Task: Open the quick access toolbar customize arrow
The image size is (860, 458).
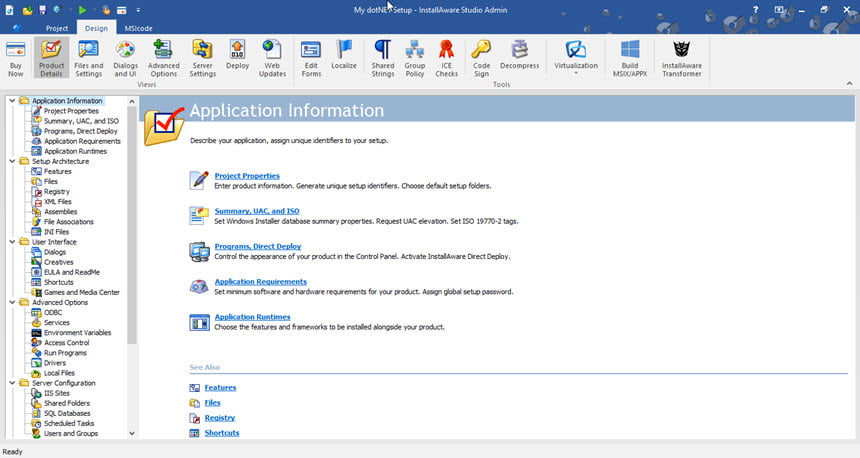Action: (x=138, y=10)
